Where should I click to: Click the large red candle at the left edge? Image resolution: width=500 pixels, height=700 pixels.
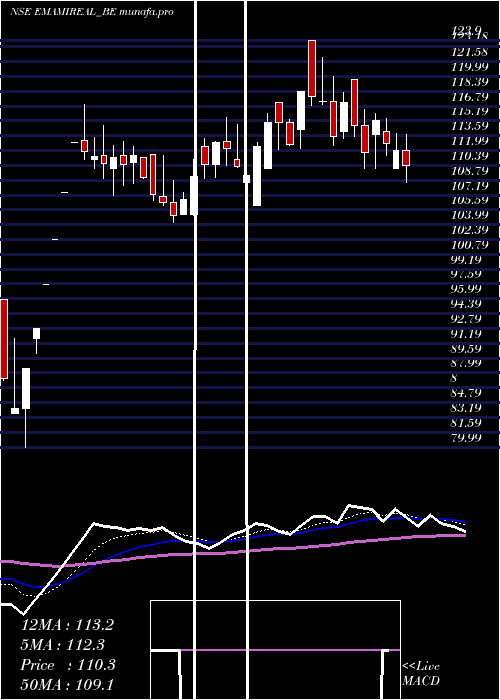(4, 339)
